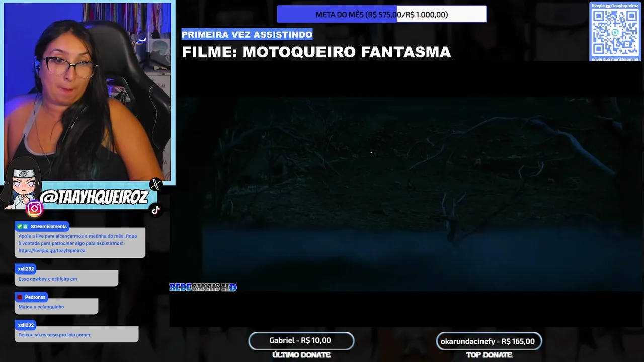Viewport: 644px width, 362px height.
Task: Open the livepix.gg/taayhqueiroz link in chat
Action: coord(52,251)
